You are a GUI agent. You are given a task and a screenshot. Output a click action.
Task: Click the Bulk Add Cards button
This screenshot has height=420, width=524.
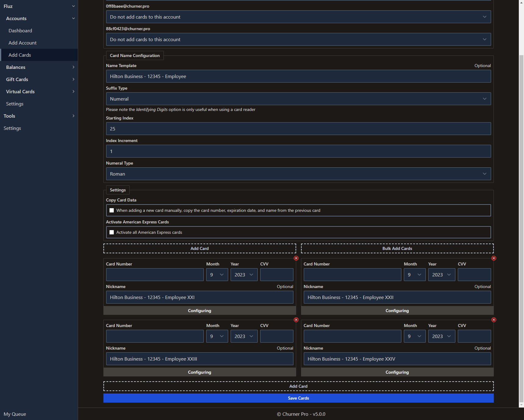(x=397, y=248)
